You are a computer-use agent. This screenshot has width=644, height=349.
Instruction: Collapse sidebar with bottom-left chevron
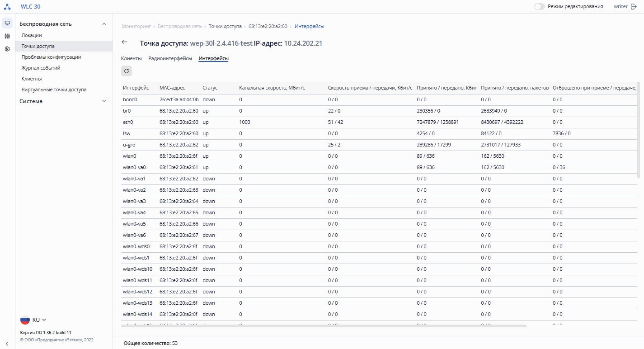click(x=7, y=344)
